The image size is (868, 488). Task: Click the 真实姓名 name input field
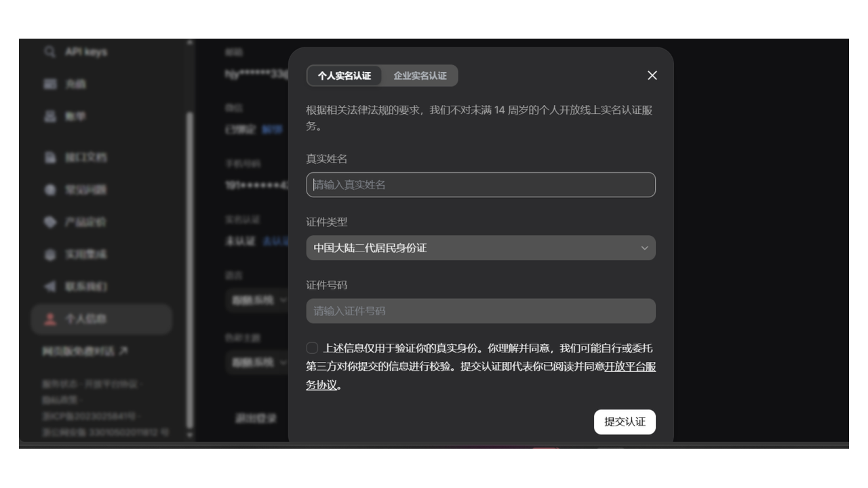click(x=481, y=184)
